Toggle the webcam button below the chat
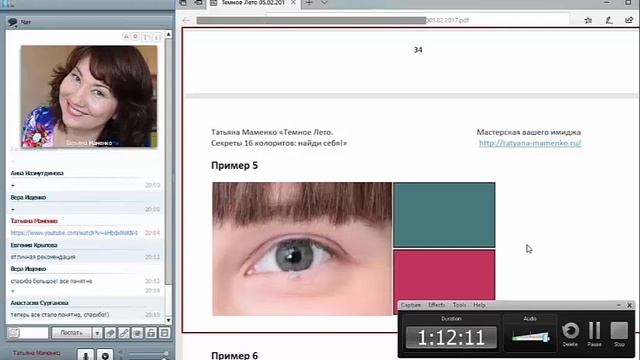This screenshot has height=360, width=640. coord(105,355)
